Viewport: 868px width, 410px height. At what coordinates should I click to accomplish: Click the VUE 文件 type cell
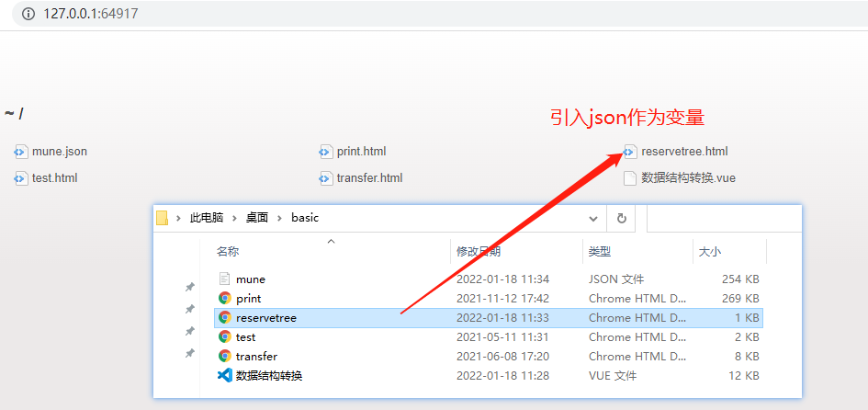coord(613,376)
